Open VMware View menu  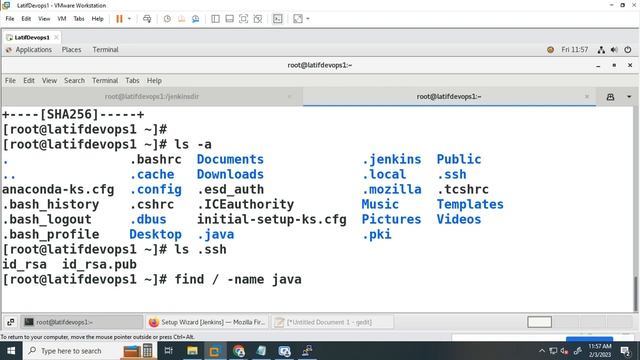44,19
